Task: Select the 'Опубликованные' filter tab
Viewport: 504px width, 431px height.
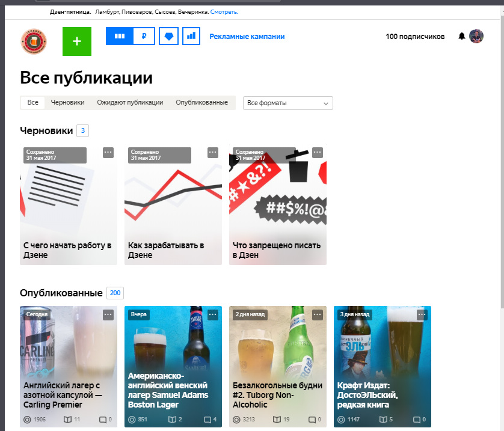Action: pyautogui.click(x=202, y=102)
